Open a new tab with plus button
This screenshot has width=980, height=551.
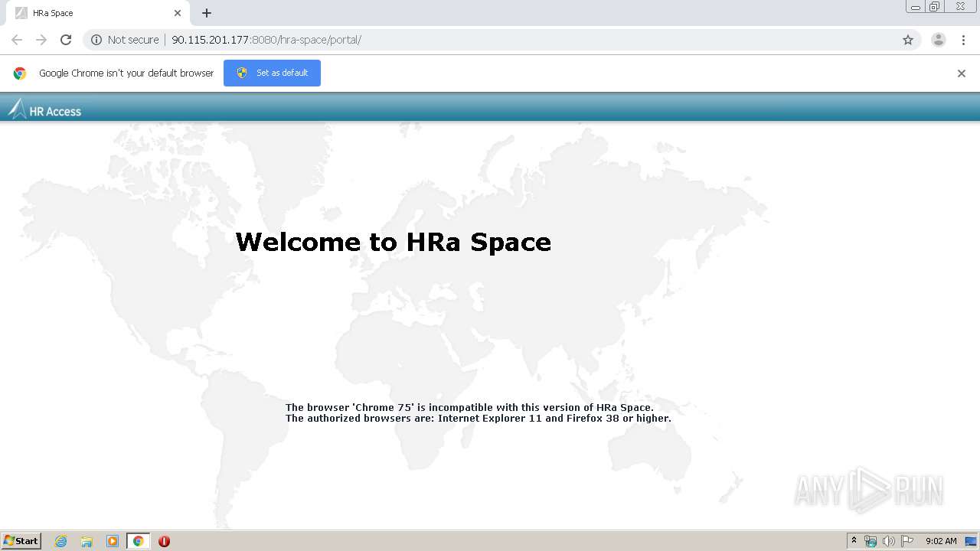click(207, 13)
